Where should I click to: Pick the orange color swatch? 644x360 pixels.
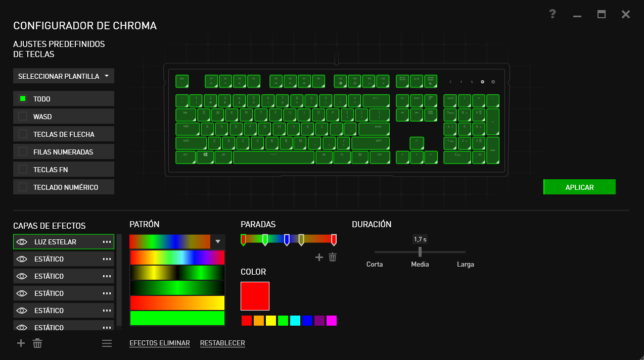coord(259,321)
